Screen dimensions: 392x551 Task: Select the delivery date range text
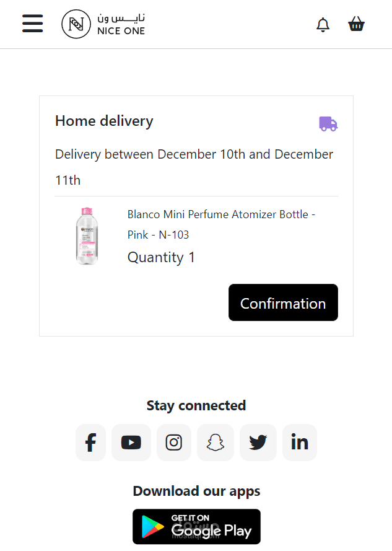(x=194, y=167)
